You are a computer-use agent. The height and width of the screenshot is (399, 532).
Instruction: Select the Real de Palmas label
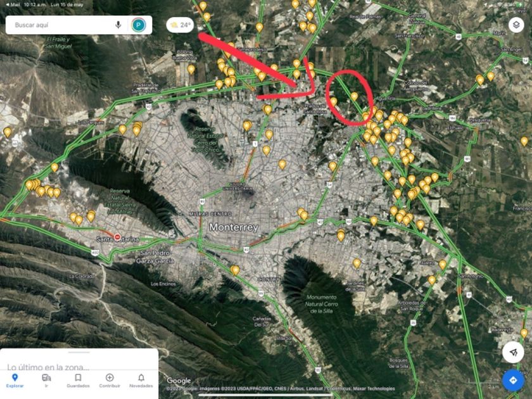coord(365,16)
